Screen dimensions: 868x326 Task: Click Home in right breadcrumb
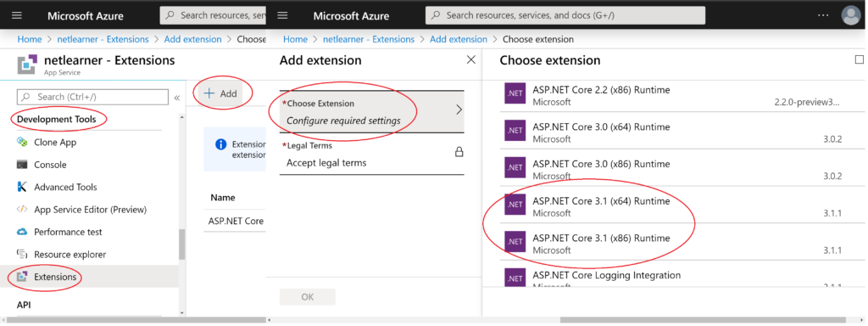(295, 39)
